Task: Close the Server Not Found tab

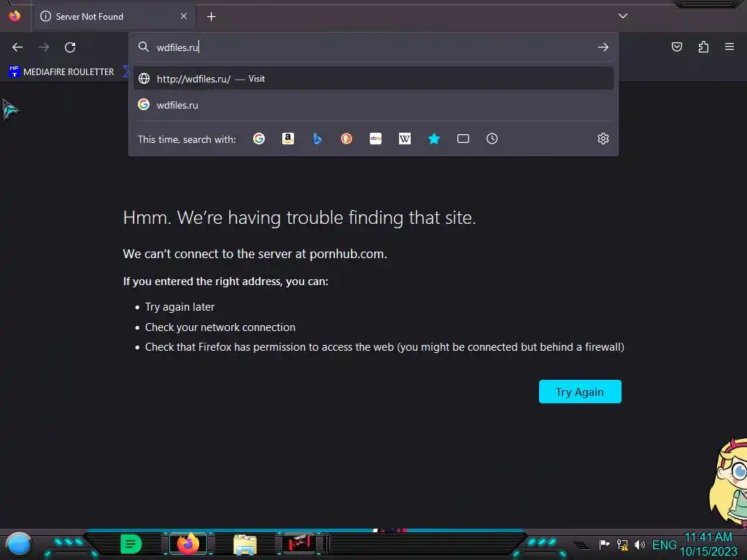Action: [184, 16]
